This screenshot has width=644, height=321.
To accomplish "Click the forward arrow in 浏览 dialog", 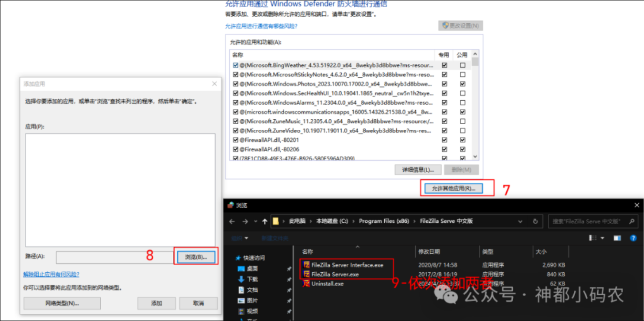I will [x=245, y=221].
